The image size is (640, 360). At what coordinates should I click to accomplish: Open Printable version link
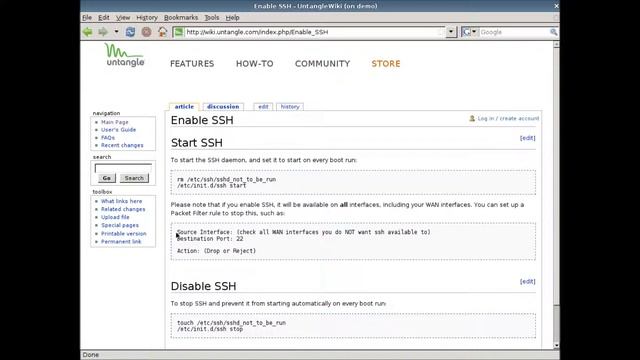click(x=124, y=233)
